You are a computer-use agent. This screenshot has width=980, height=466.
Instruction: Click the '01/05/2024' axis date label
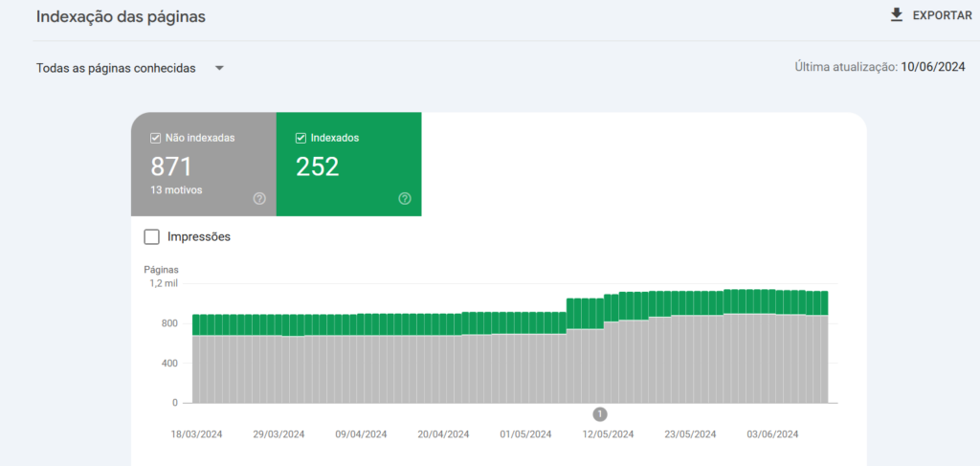click(x=525, y=434)
